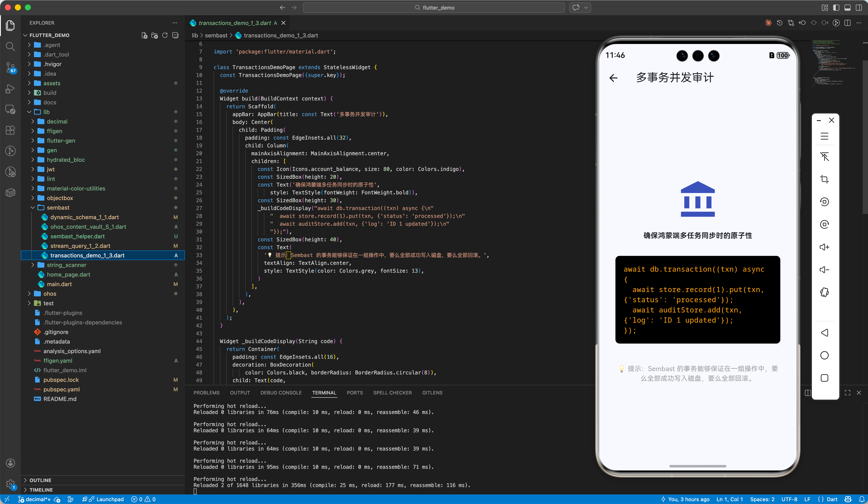Toggle the secondary side bar layout button

click(859, 8)
